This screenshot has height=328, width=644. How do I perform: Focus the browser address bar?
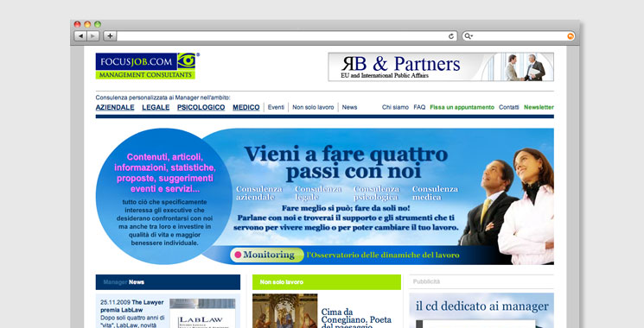281,36
